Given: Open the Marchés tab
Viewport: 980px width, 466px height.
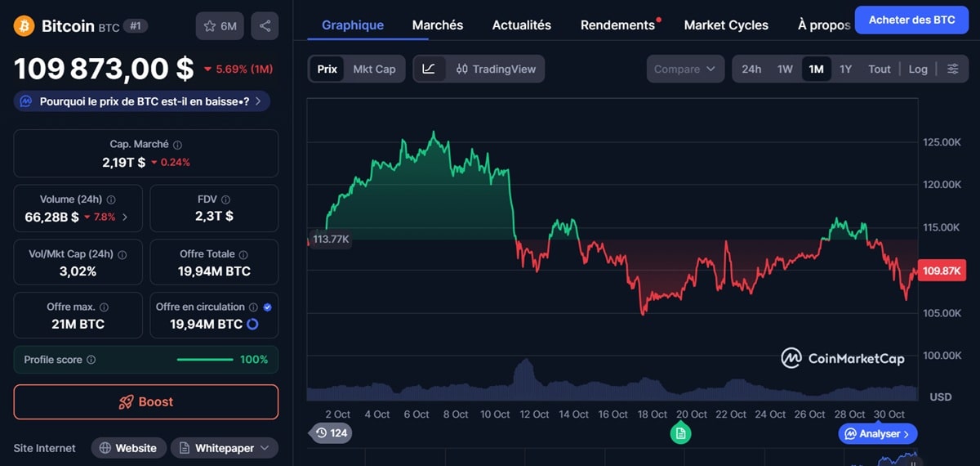Looking at the screenshot, I should [438, 25].
